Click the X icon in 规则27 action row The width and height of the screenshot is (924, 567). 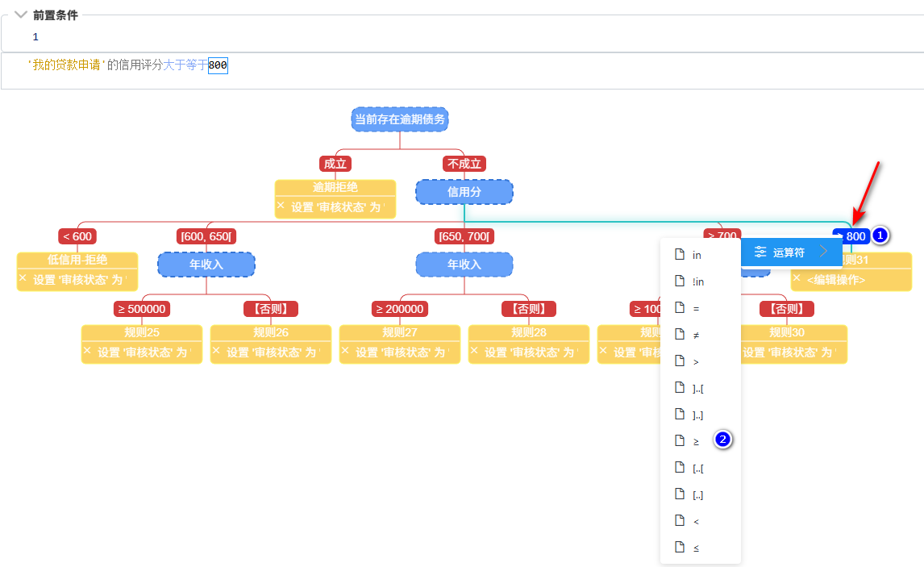(345, 352)
